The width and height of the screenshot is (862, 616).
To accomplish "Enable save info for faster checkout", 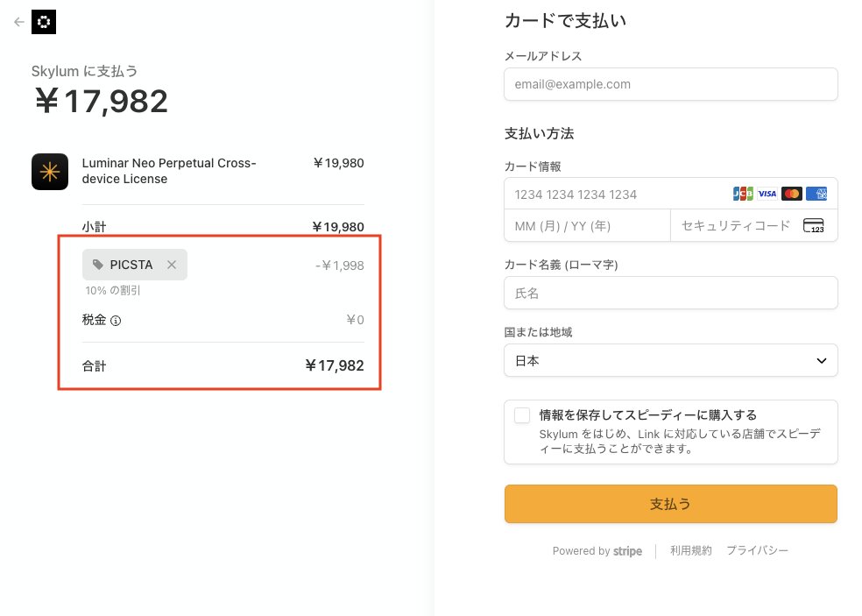I will click(522, 415).
